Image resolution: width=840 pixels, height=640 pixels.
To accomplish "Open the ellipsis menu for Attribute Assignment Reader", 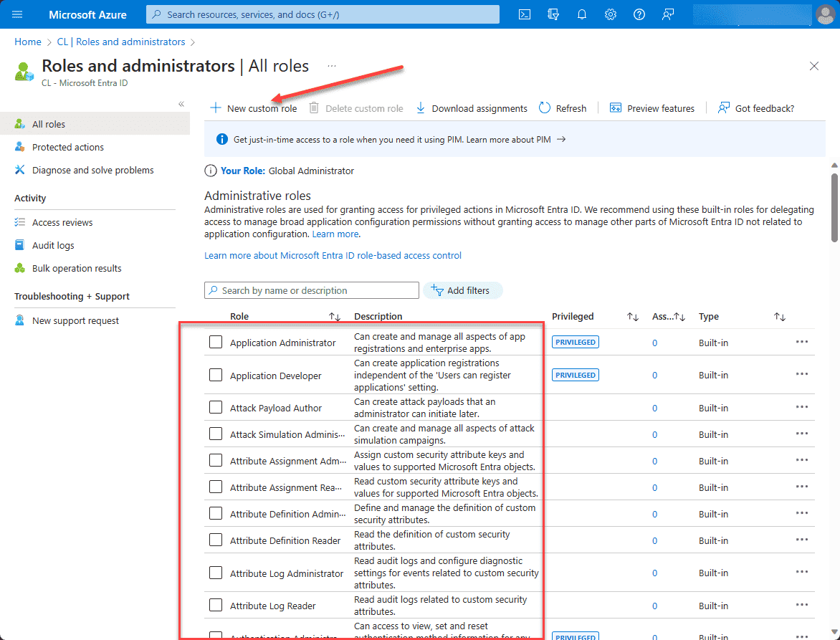I will (801, 487).
